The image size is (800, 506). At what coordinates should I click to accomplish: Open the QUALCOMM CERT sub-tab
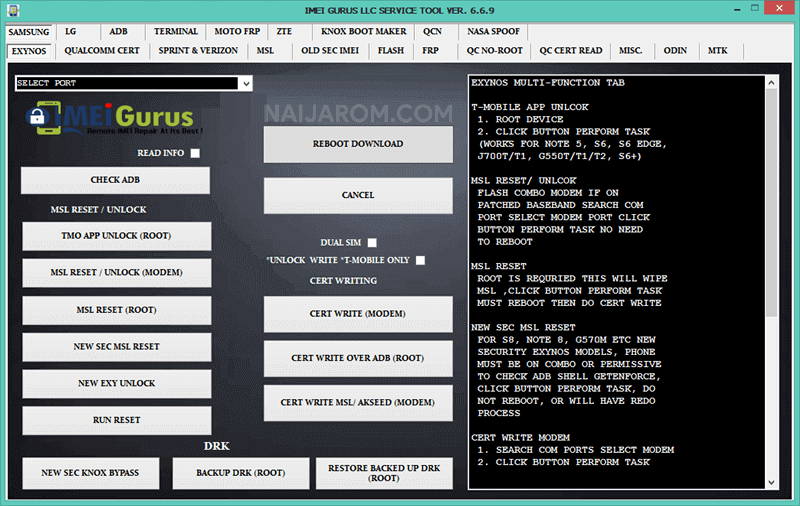[102, 51]
